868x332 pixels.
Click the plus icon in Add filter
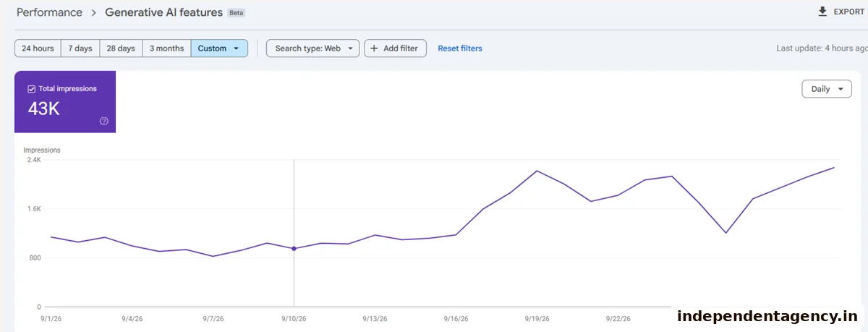(x=374, y=48)
